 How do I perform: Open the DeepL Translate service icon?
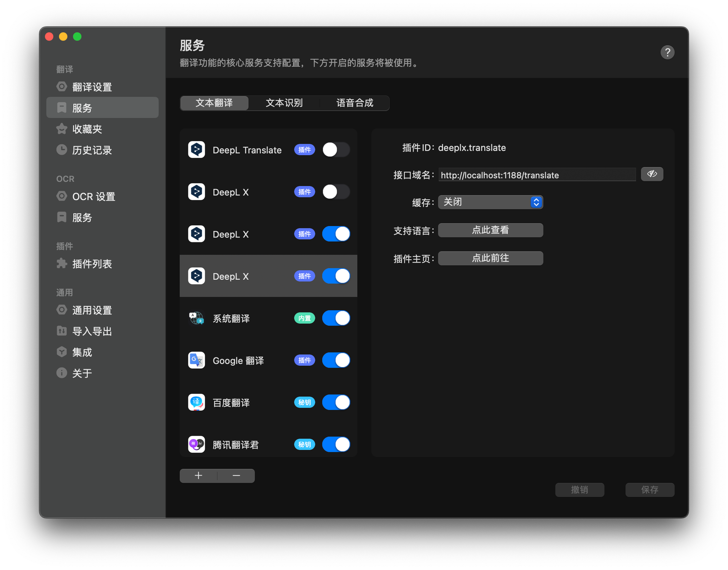196,150
